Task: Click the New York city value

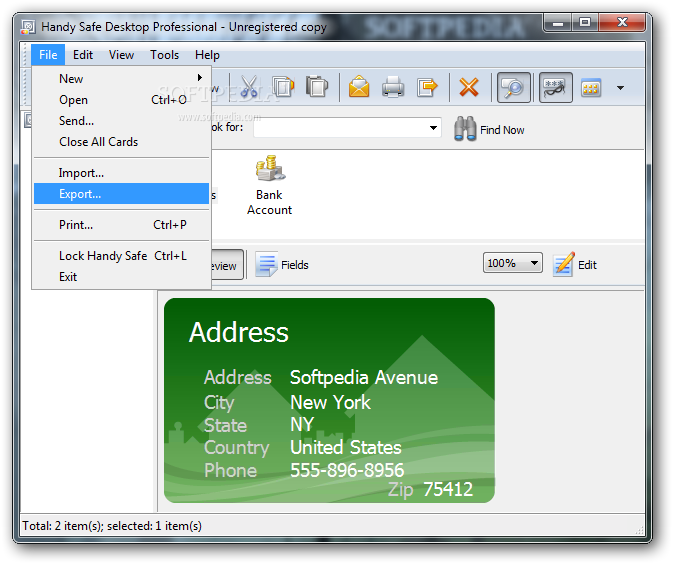Action: pos(330,403)
